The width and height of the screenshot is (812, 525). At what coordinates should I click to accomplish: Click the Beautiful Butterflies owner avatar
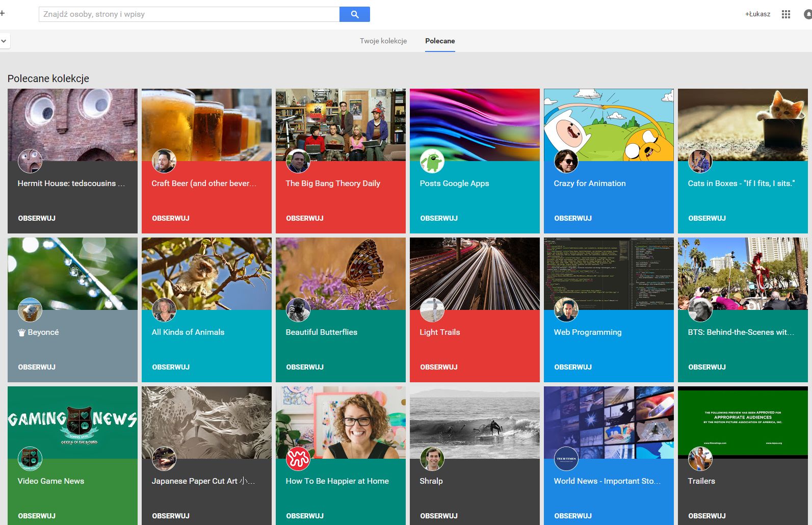coord(298,310)
